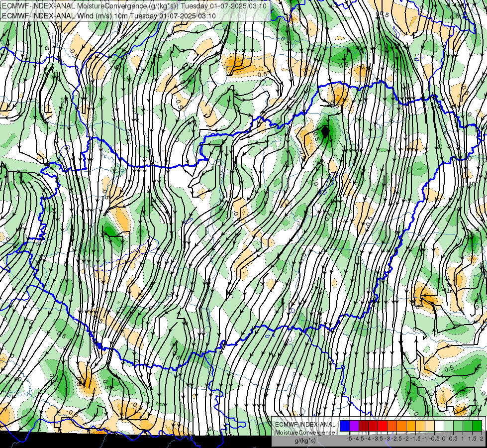Viewport: 487px width, 448px height.
Task: Click the legend's 1.5 tick label
Action: 472,439
